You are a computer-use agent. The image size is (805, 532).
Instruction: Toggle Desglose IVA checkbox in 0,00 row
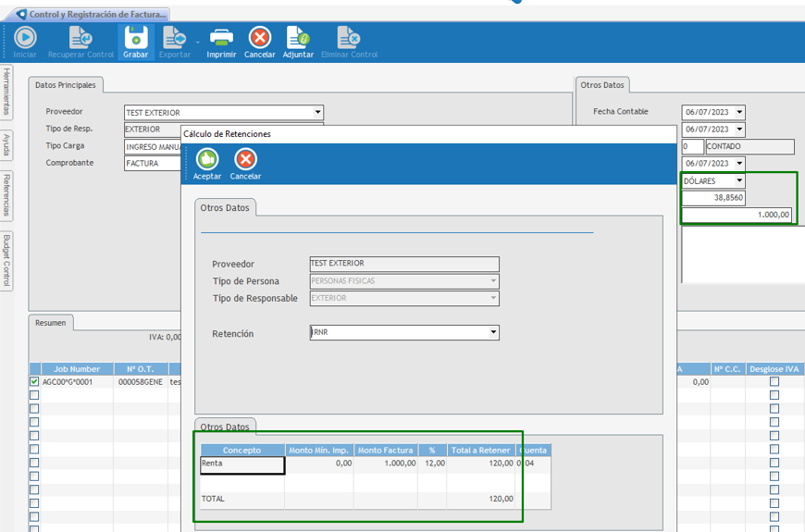tap(774, 381)
